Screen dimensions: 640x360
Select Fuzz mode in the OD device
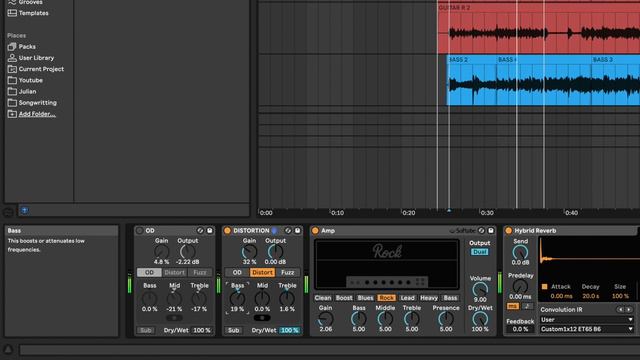200,272
